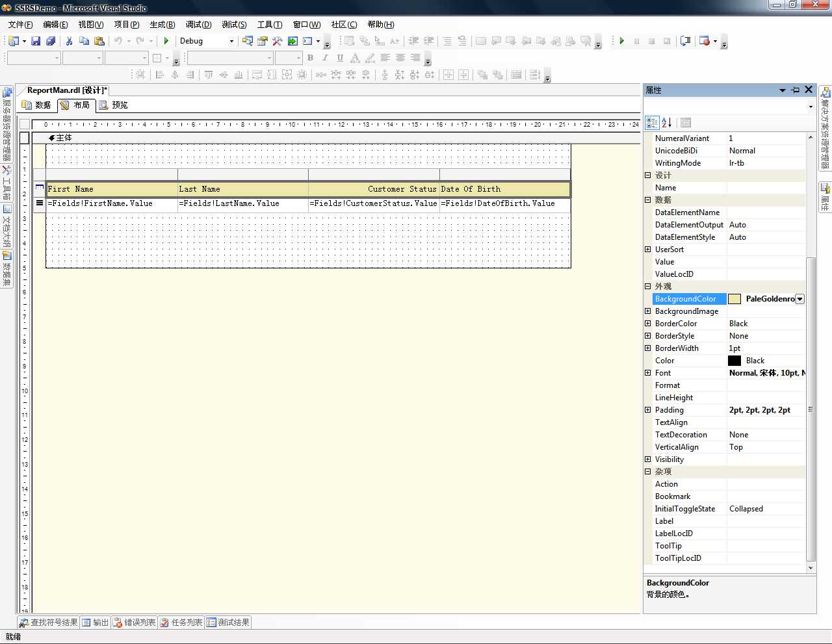Collapse the 杂项 category
Viewport: 832px width, 644px height.
(647, 472)
